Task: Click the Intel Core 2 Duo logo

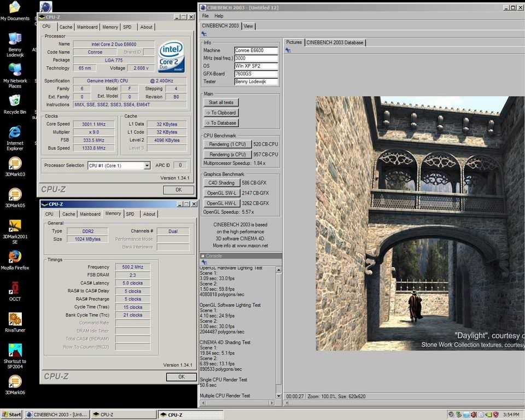Action: [171, 56]
